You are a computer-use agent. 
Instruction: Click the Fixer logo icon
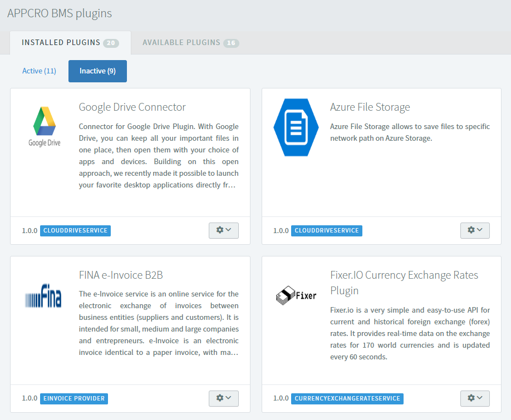(296, 295)
